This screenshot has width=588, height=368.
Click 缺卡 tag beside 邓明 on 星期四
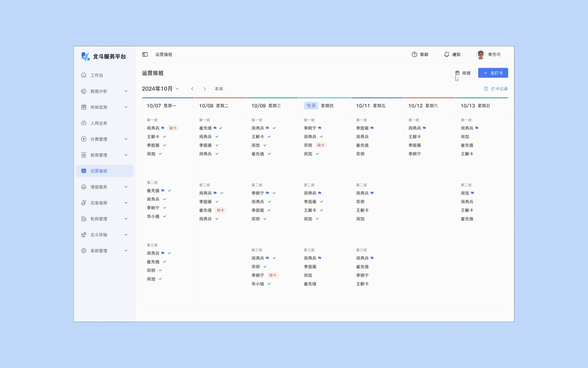tap(321, 145)
